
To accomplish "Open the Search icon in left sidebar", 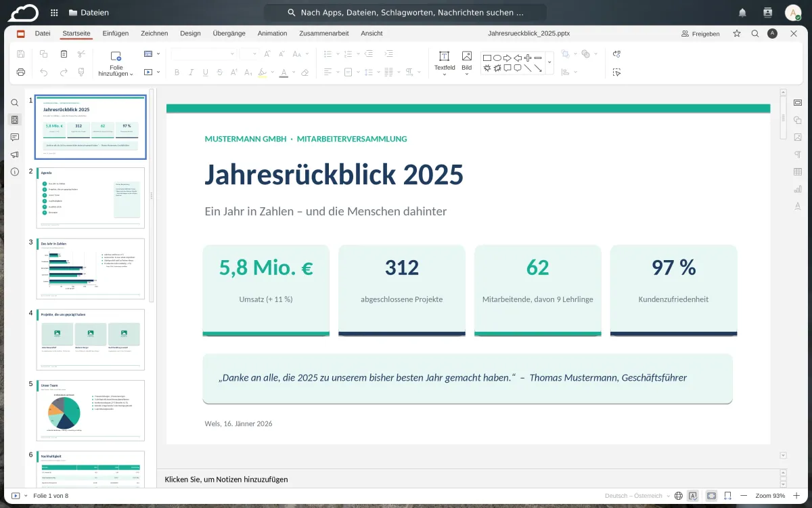I will pos(15,103).
